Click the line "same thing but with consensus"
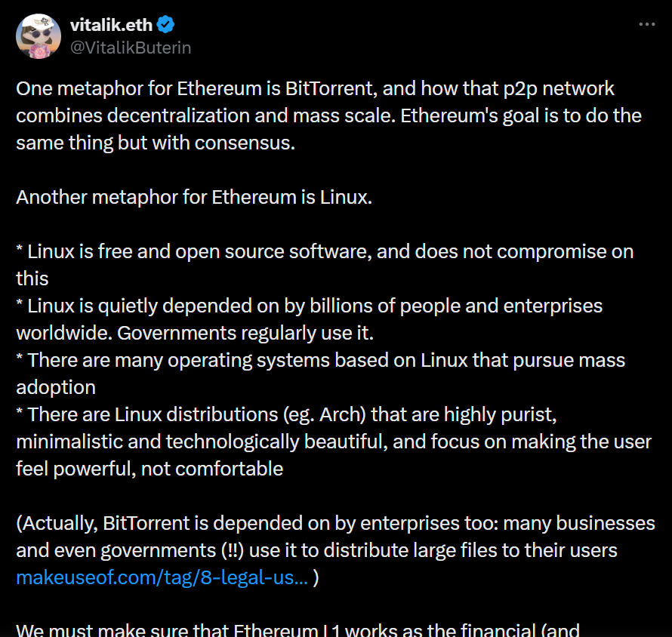The width and height of the screenshot is (672, 637). pos(156,143)
